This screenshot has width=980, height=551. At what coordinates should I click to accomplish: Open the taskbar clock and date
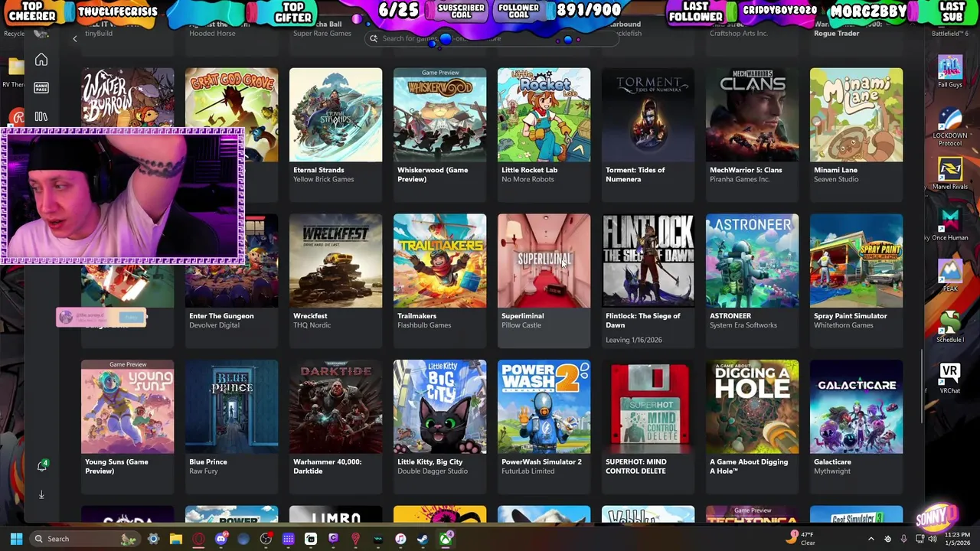coord(957,539)
